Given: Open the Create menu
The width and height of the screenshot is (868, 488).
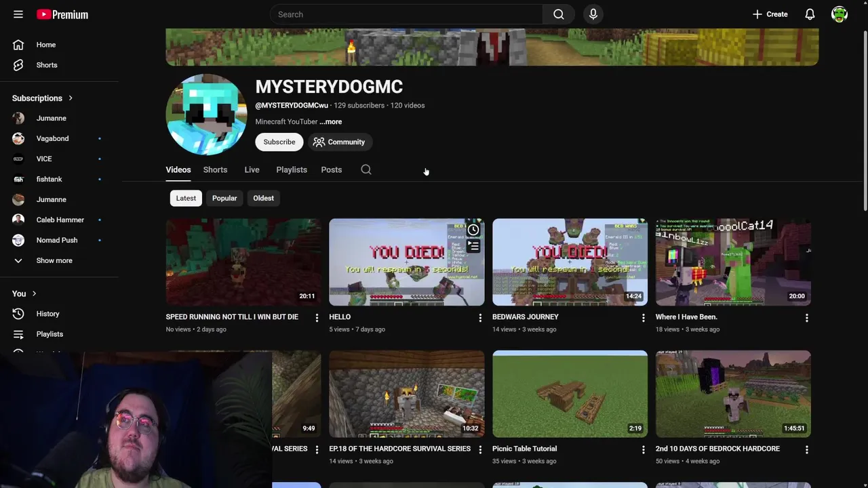Looking at the screenshot, I should point(770,14).
